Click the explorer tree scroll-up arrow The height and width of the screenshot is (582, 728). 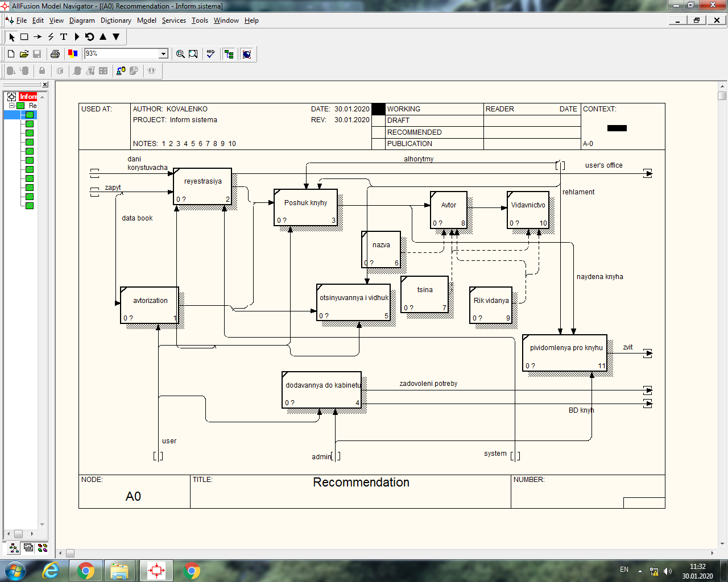pyautogui.click(x=42, y=97)
